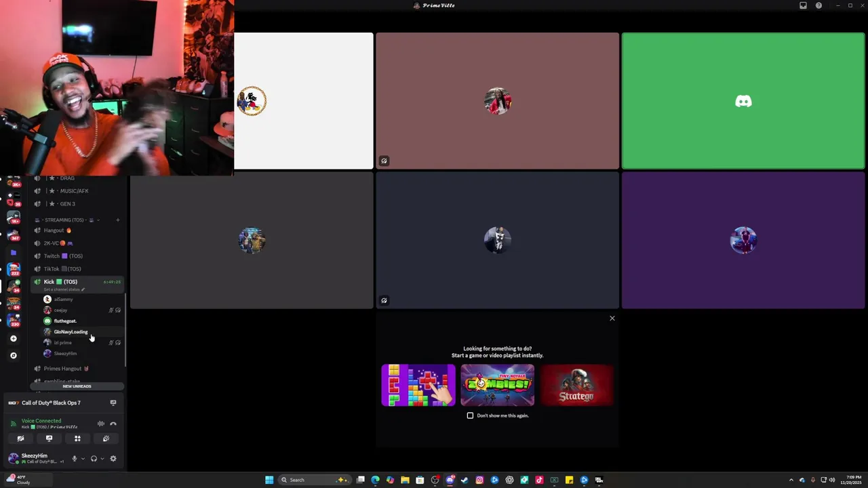The image size is (868, 488).
Task: Join the Hangout voice channel
Action: 78,230
